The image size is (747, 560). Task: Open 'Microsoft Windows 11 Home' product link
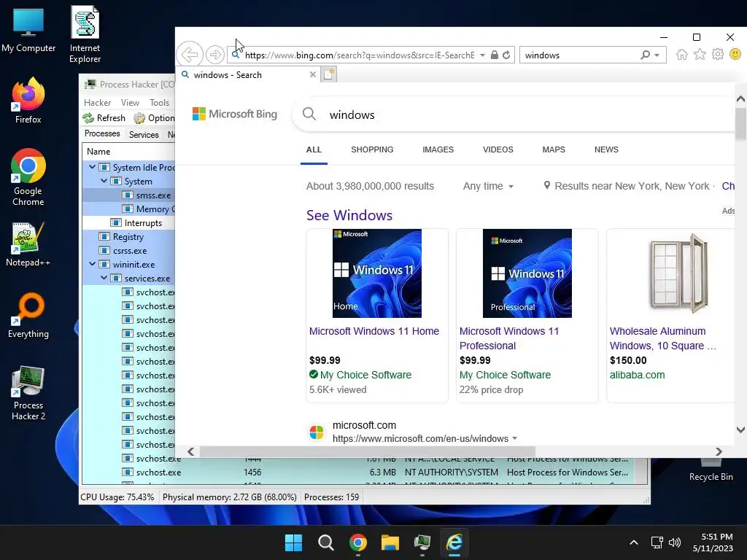[374, 331]
